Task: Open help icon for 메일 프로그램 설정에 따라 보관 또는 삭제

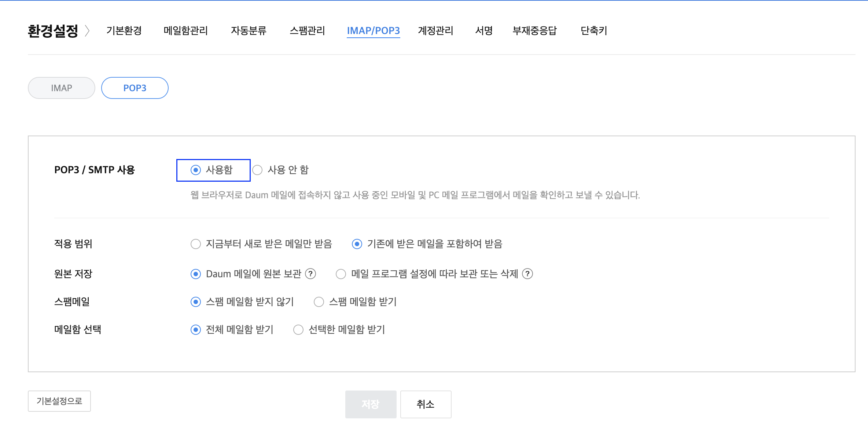Action: coord(527,274)
